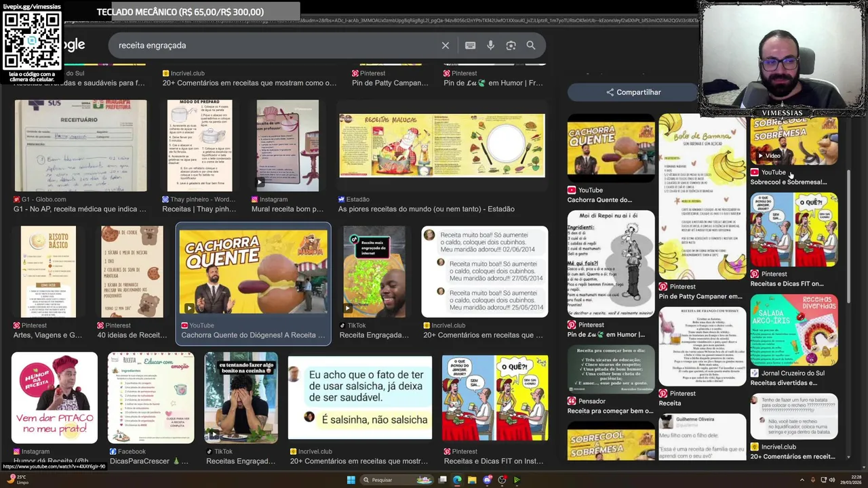Image resolution: width=868 pixels, height=488 pixels.
Task: Click the microphone tray icon
Action: click(x=812, y=480)
